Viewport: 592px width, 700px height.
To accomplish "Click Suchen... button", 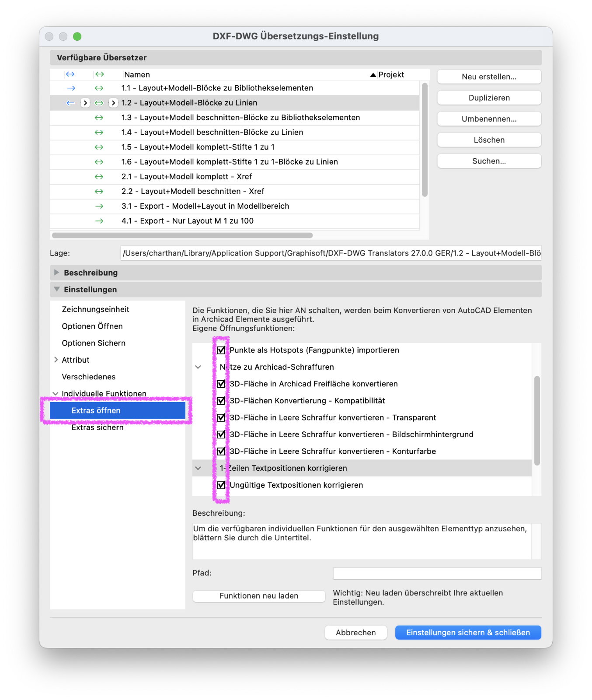I will (489, 161).
